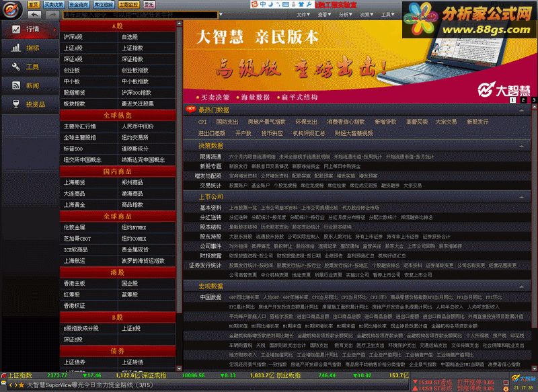
Task: Open the command input dropdown arrow
Action: (x=221, y=14)
